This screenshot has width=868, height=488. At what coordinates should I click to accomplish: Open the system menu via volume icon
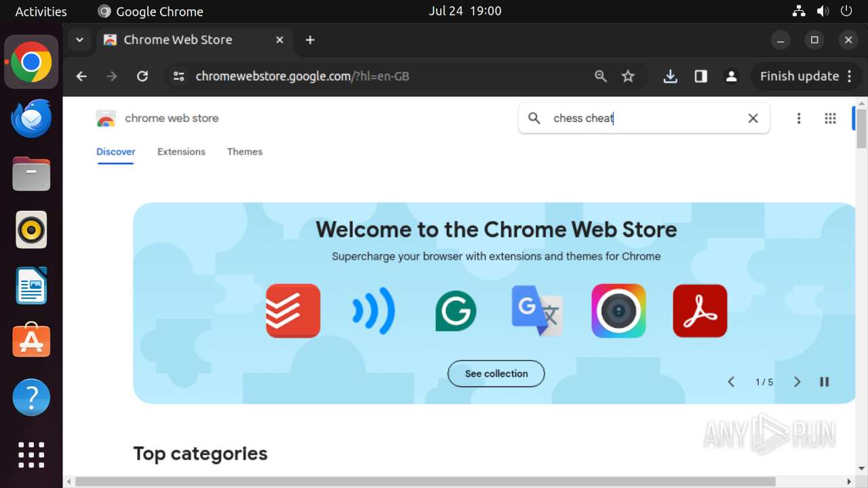coord(823,12)
